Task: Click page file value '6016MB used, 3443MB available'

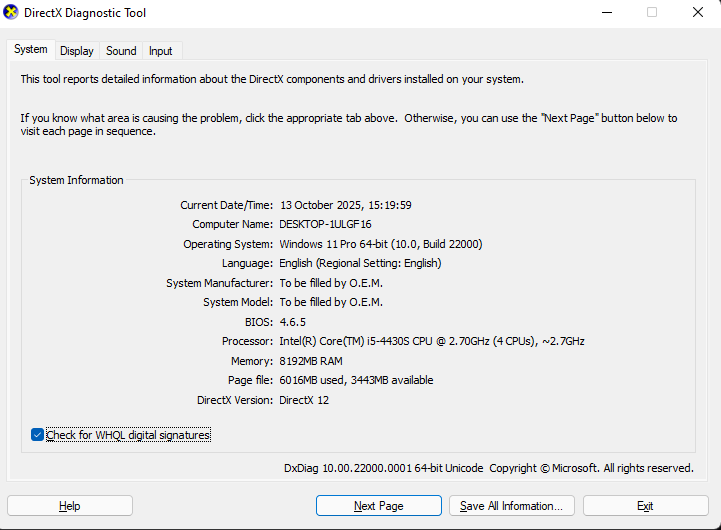Action: pos(356,380)
